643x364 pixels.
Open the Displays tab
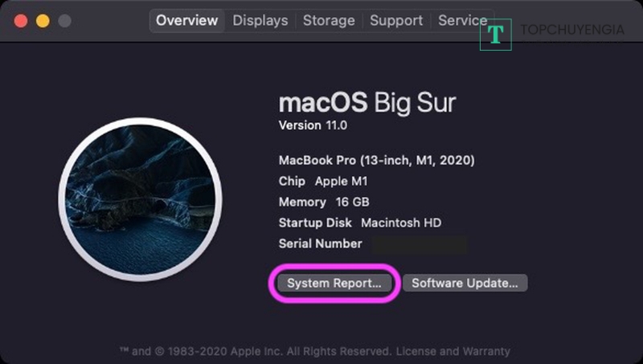260,20
